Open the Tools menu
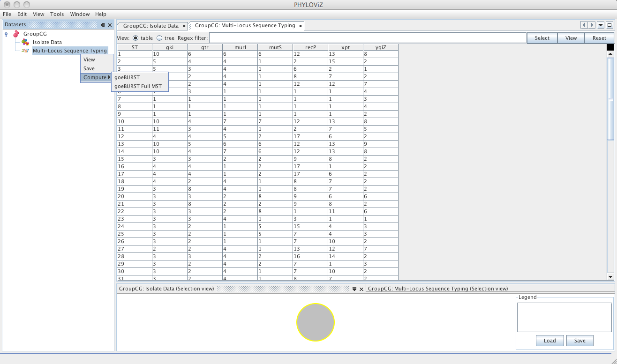The width and height of the screenshot is (617, 364). (57, 14)
